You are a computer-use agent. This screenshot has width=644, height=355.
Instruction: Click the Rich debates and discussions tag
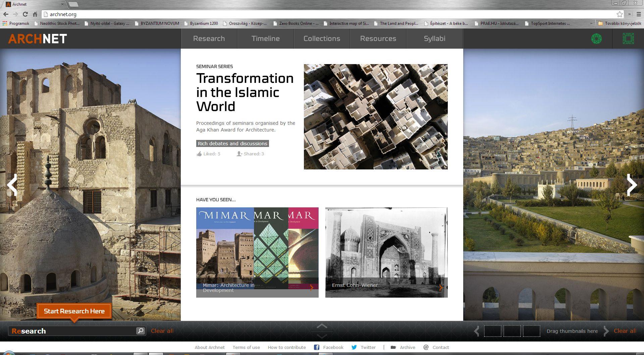click(232, 144)
